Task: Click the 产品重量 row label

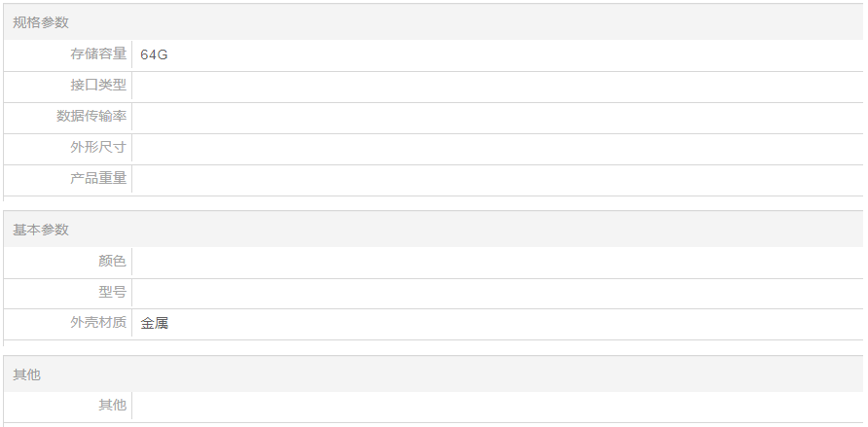Action: click(x=98, y=179)
